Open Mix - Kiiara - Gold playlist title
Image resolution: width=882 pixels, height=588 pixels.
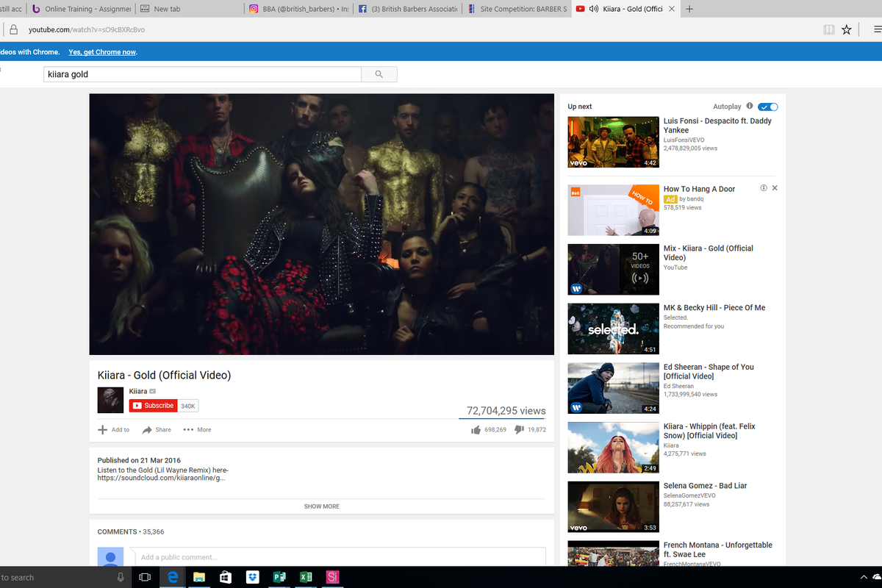709,253
